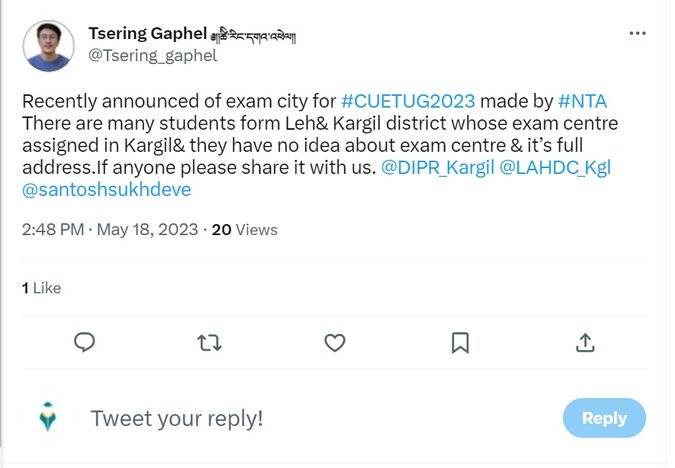Show who liked: 1 Like
Viewport: 675px width, 468px height.
tap(42, 288)
